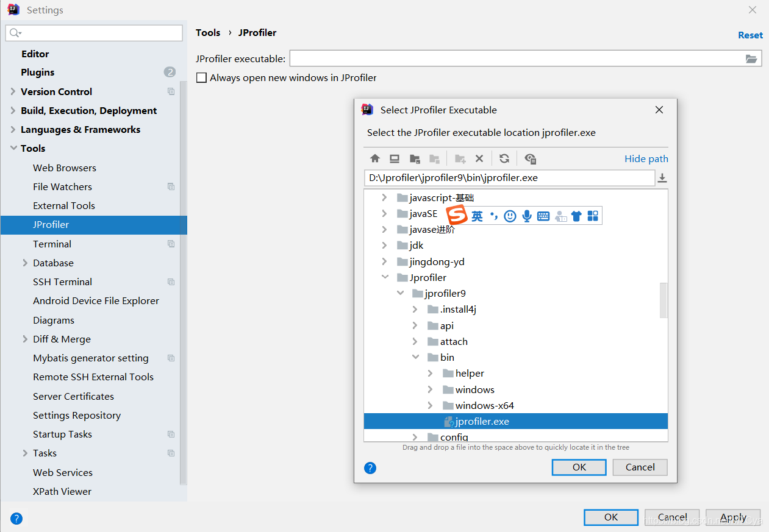Open XPath Viewer settings page
Image resolution: width=769 pixels, height=532 pixels.
click(x=62, y=491)
